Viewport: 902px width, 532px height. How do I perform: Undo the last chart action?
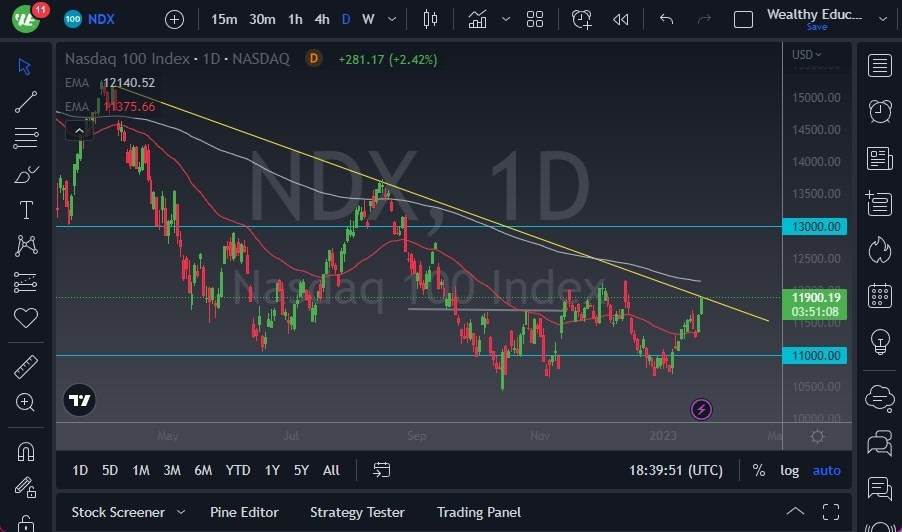[666, 19]
